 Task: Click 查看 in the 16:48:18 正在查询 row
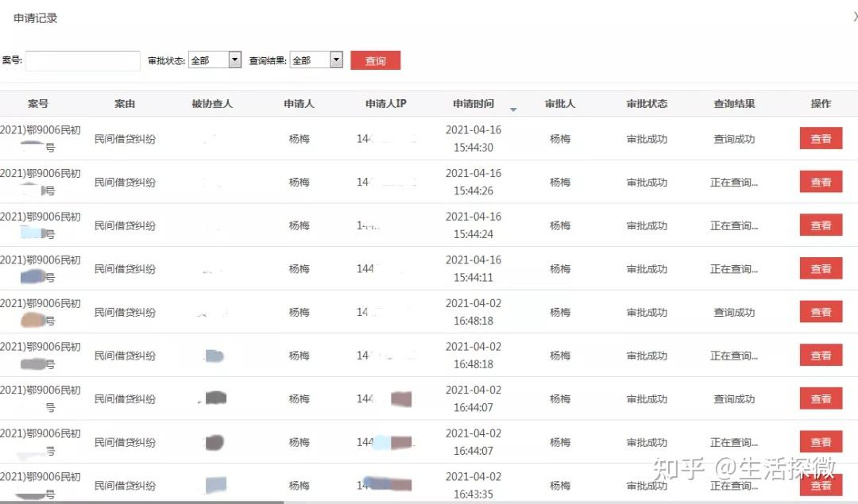click(x=821, y=356)
